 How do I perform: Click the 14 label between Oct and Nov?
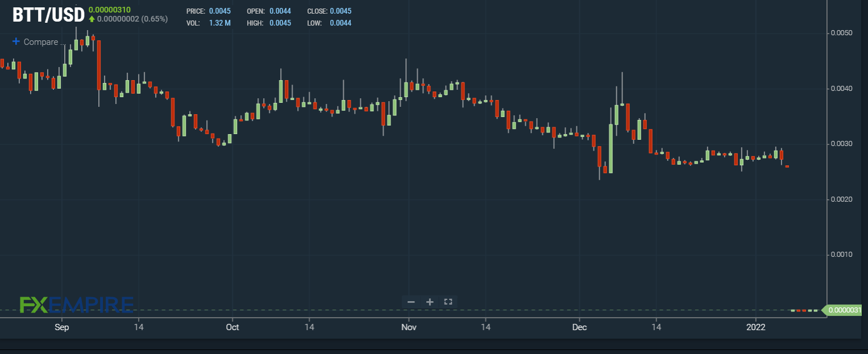309,328
